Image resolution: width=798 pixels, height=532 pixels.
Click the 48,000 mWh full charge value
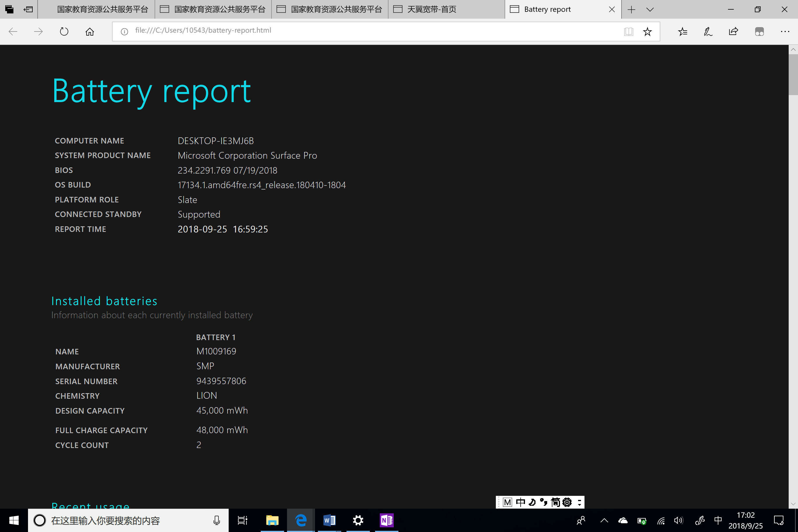[x=222, y=430]
